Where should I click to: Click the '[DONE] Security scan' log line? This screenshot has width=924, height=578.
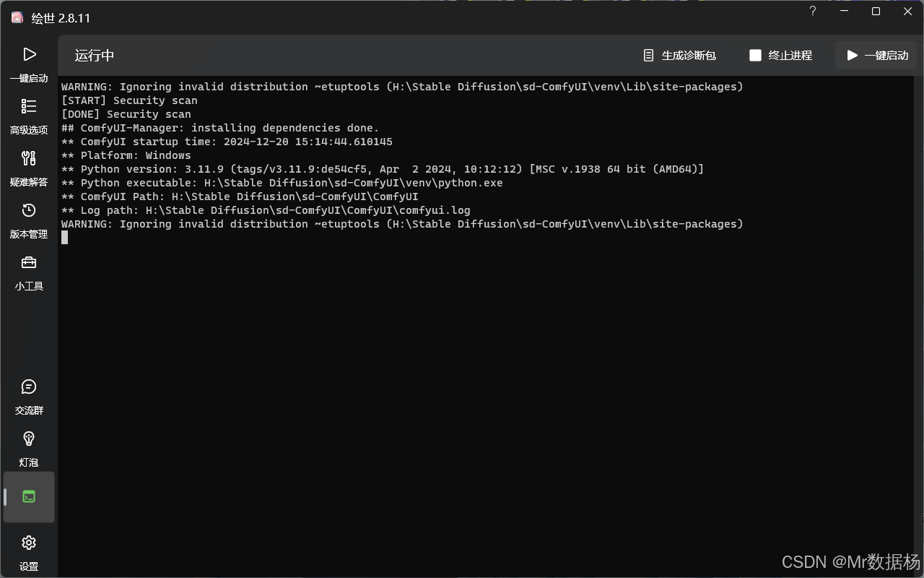pos(126,114)
